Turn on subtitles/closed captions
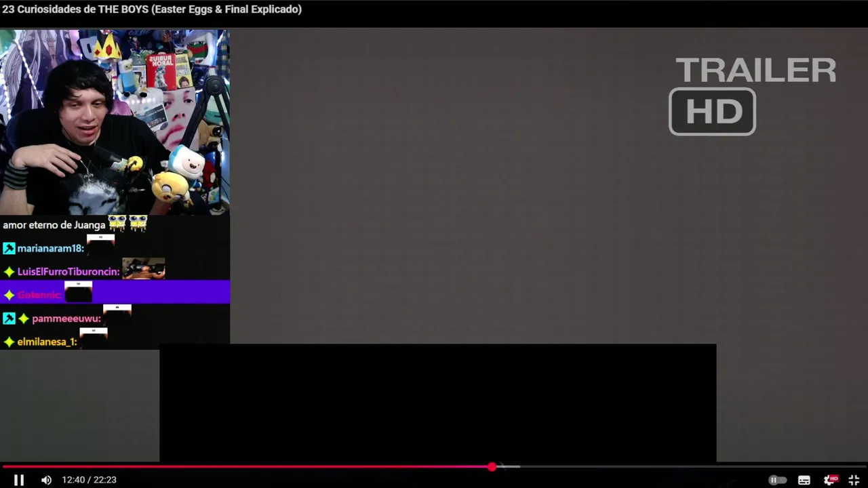This screenshot has height=488, width=868. tap(804, 480)
